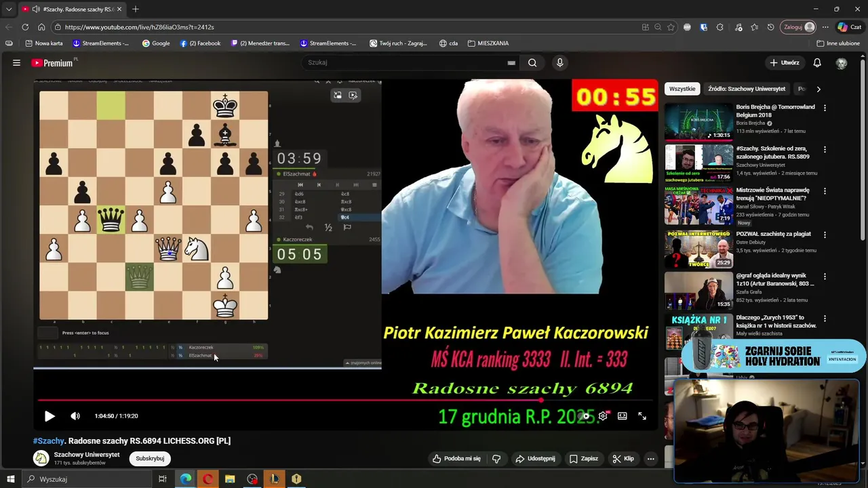This screenshot has width=868, height=488.
Task: Seek on the red video progress bar
Action: 346,400
